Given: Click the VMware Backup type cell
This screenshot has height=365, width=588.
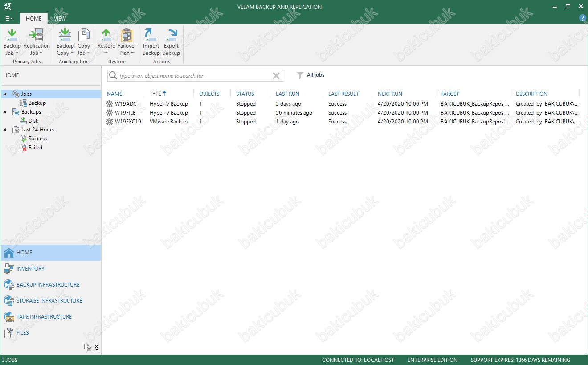Looking at the screenshot, I should [168, 122].
